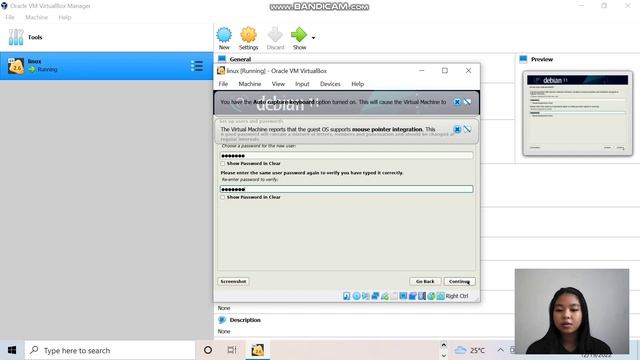Click the Go Back button
Screen dimensions: 640x360
425,281
